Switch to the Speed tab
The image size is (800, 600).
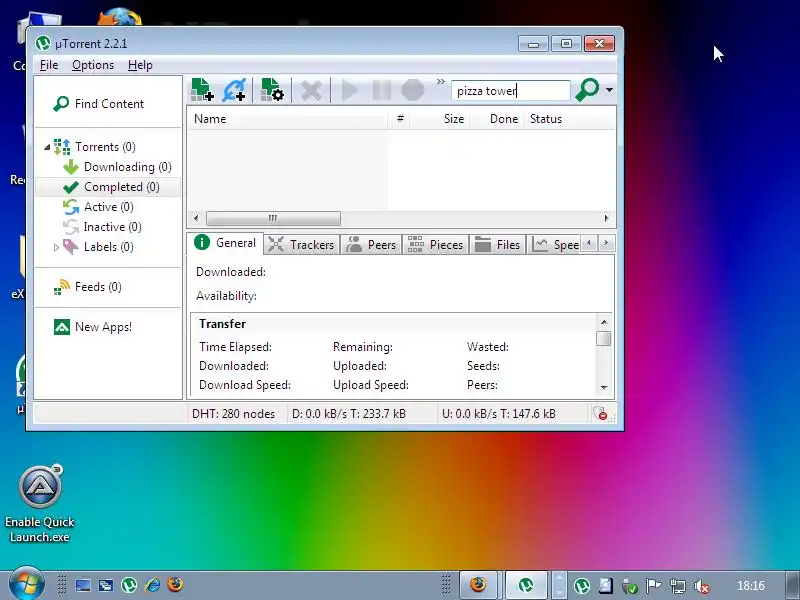pyautogui.click(x=555, y=245)
